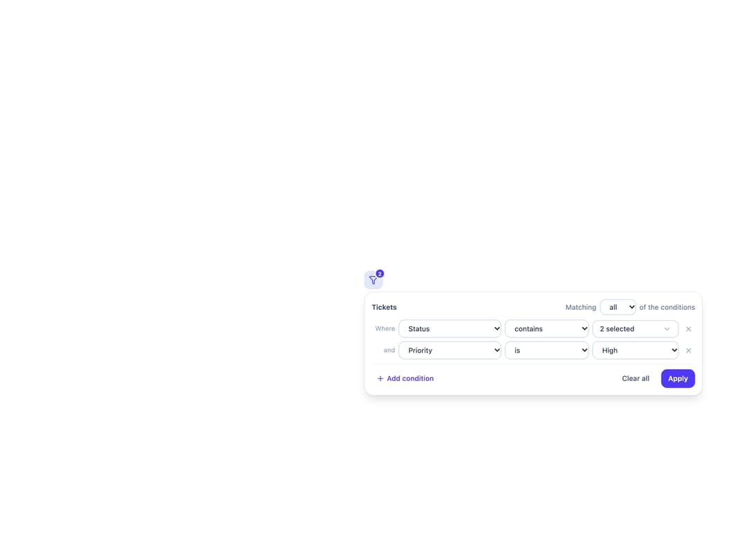The height and width of the screenshot is (560, 747).
Task: Click Add condition
Action: 405,379
